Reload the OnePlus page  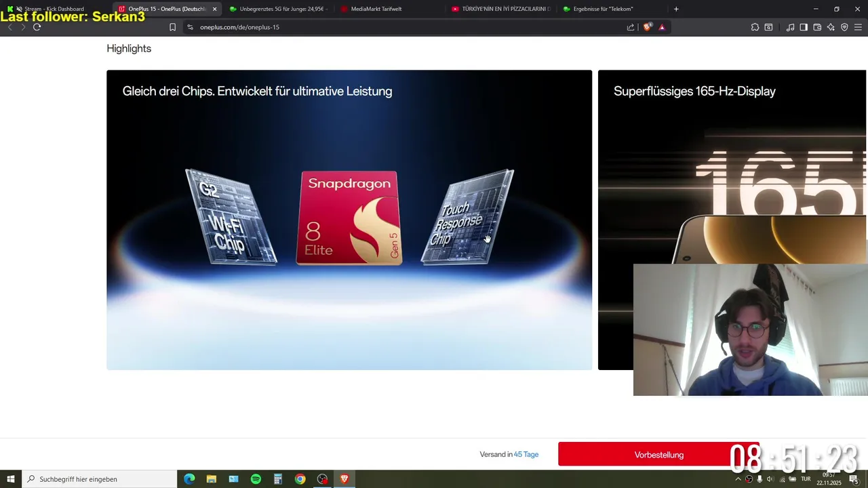[37, 27]
